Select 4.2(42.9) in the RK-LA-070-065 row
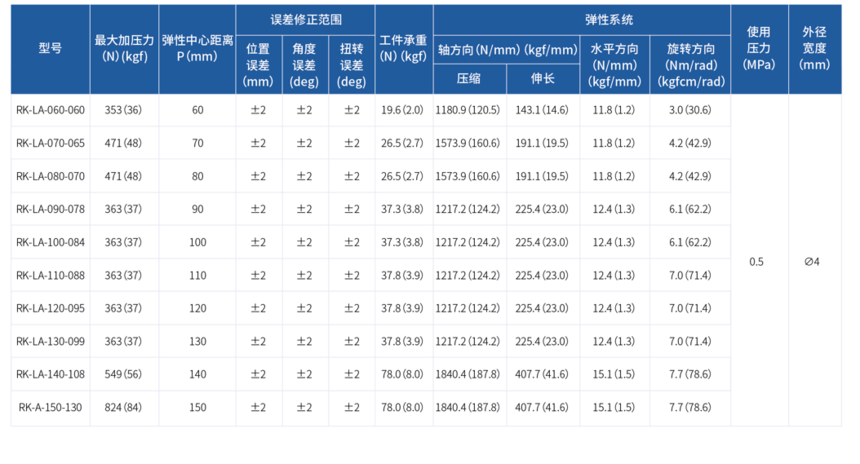860x464 pixels. (x=690, y=143)
